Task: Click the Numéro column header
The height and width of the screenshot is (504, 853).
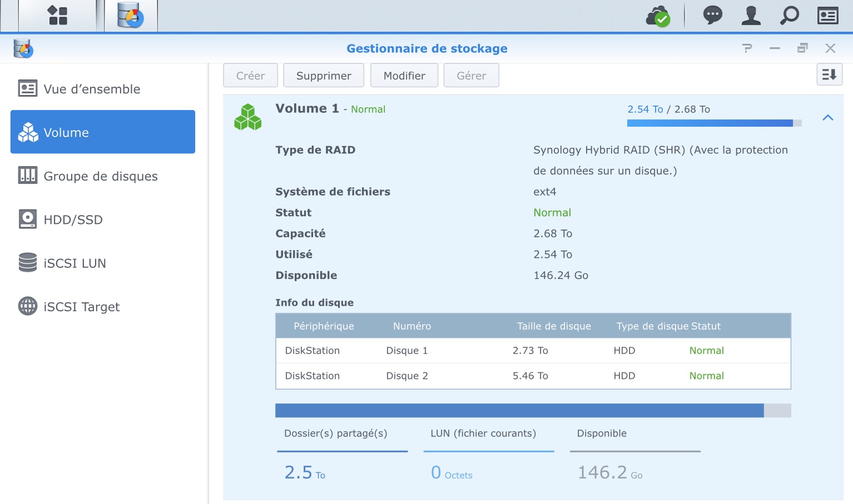Action: click(412, 326)
